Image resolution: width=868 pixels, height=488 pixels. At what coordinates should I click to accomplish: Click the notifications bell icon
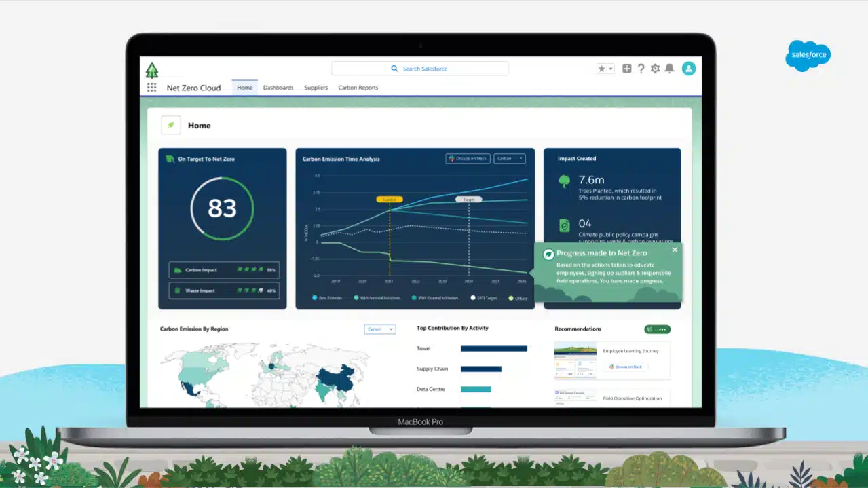click(x=670, y=68)
